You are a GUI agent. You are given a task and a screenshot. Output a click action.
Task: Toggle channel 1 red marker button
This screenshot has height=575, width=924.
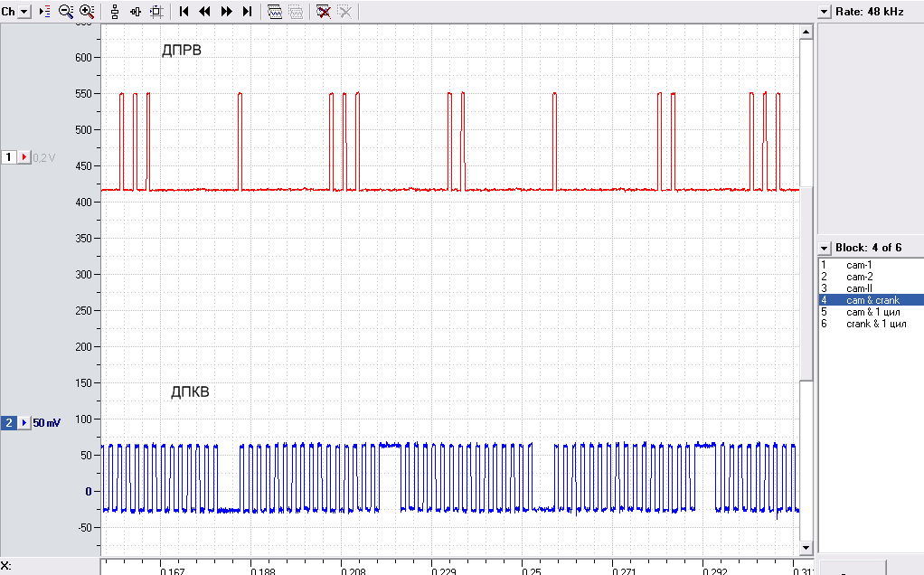pyautogui.click(x=24, y=157)
